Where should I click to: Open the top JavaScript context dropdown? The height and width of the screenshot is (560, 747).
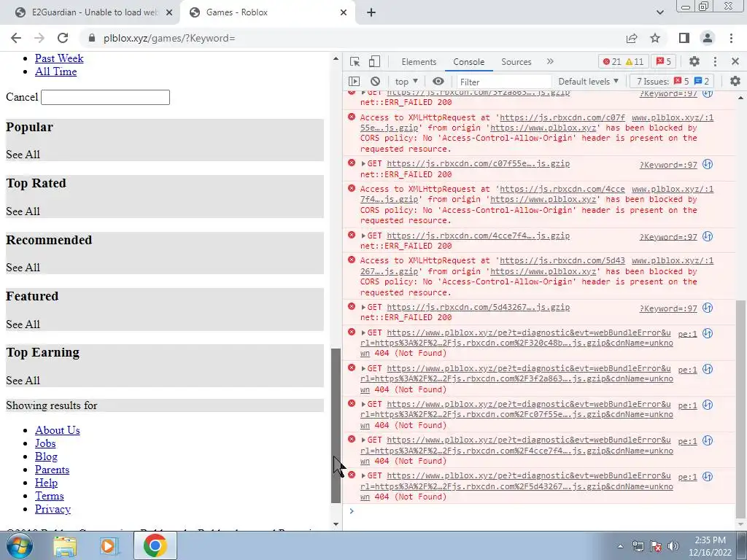[x=406, y=82]
